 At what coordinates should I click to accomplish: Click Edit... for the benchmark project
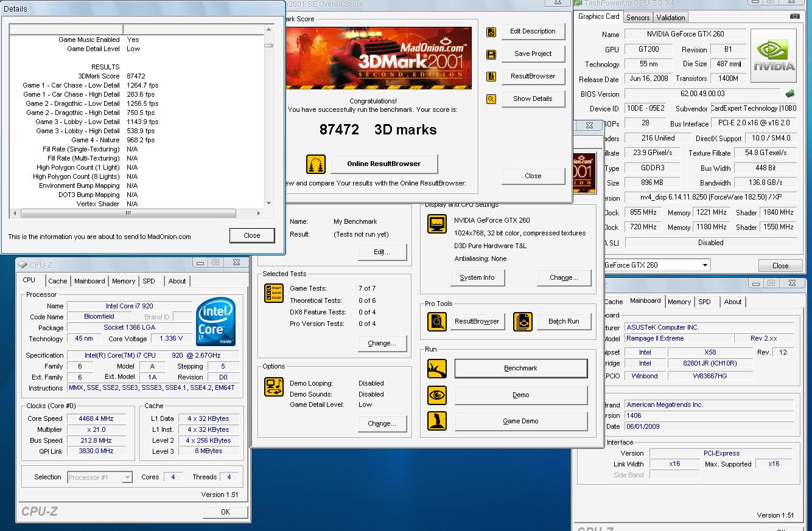click(x=382, y=252)
